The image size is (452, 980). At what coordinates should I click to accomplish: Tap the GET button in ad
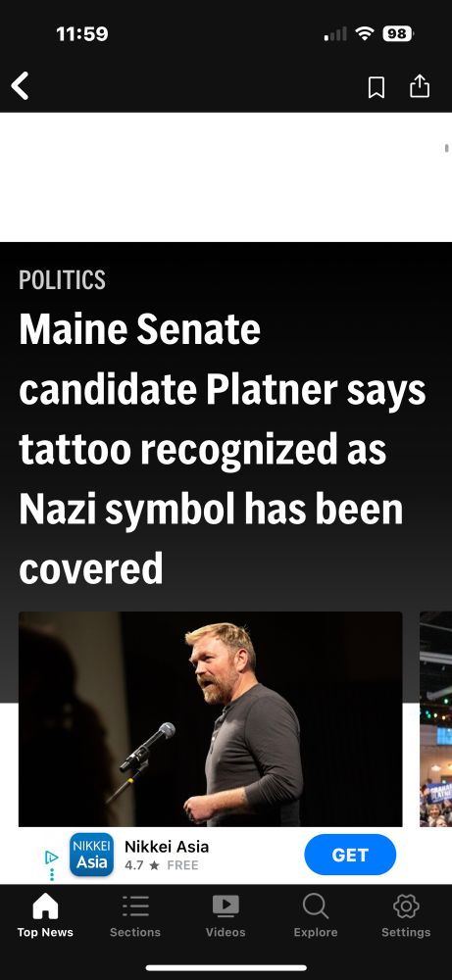click(x=350, y=855)
